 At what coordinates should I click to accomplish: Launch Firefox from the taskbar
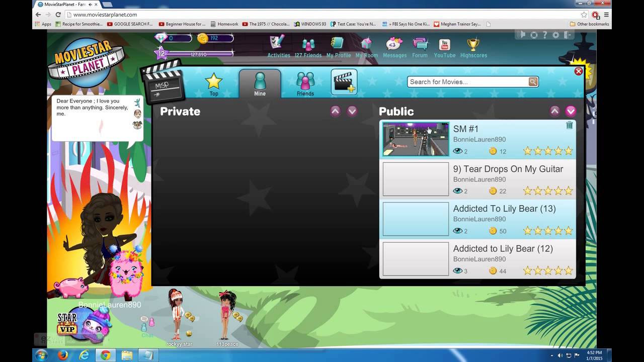63,355
